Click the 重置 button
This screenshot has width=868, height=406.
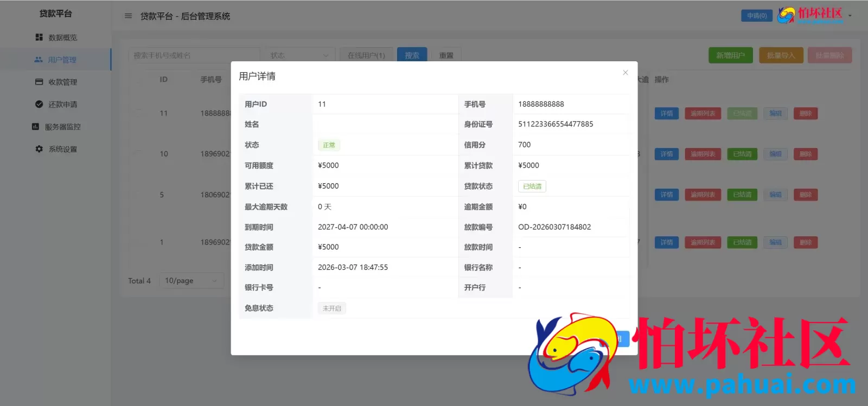click(x=446, y=55)
